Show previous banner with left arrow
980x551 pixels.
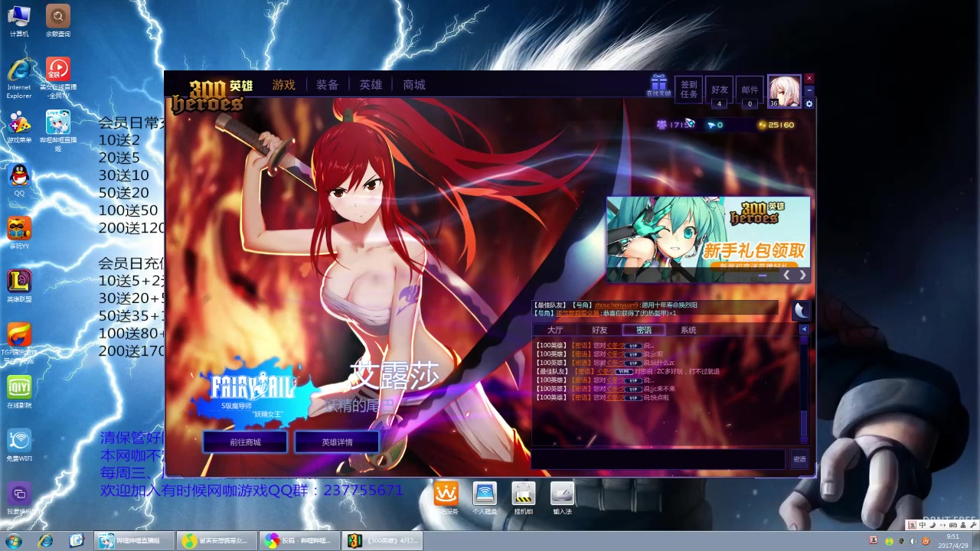click(x=786, y=275)
